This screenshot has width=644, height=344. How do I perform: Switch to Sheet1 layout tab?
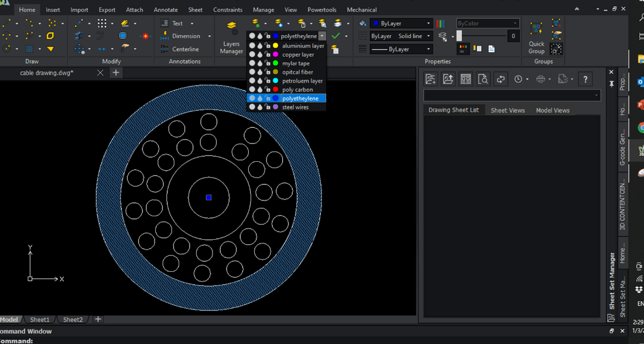pyautogui.click(x=40, y=320)
